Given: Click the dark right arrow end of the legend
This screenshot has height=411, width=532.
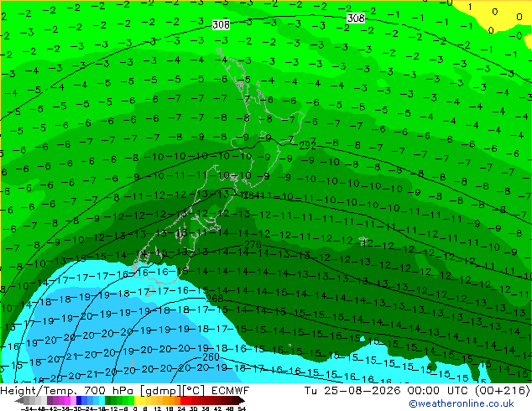Looking at the screenshot, I should [241, 401].
